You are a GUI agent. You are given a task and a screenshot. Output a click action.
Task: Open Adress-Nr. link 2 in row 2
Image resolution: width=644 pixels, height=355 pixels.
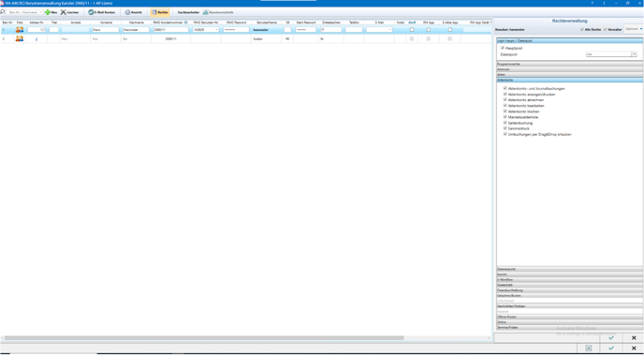pos(37,38)
